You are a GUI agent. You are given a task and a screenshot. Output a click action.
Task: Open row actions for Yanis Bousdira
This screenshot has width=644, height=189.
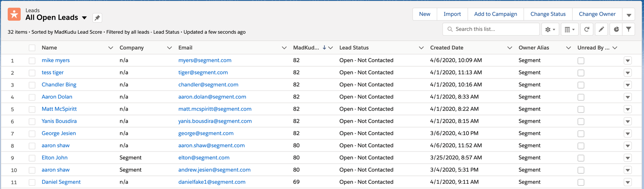[x=627, y=121]
